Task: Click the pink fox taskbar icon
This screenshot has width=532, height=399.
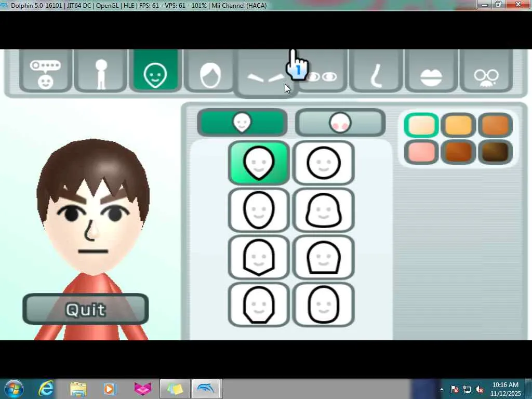Action: tap(143, 389)
